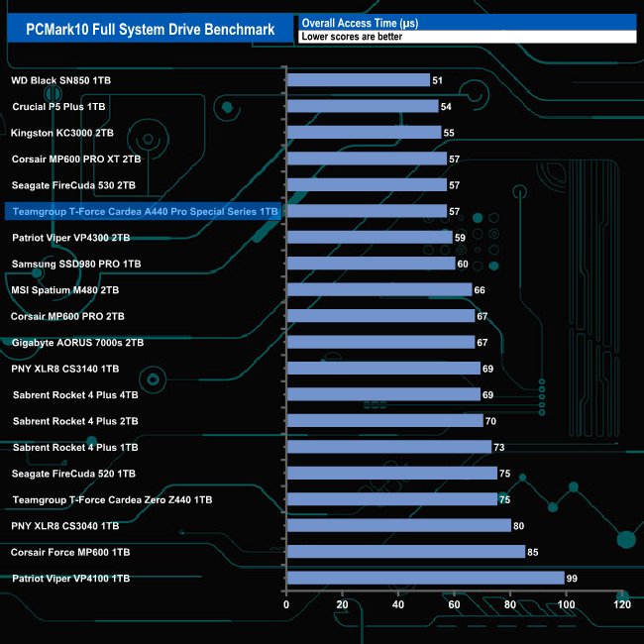Click the Teamgroup Cardea Zero Z440 bar
Screen dimensions: 644x644
click(x=392, y=499)
